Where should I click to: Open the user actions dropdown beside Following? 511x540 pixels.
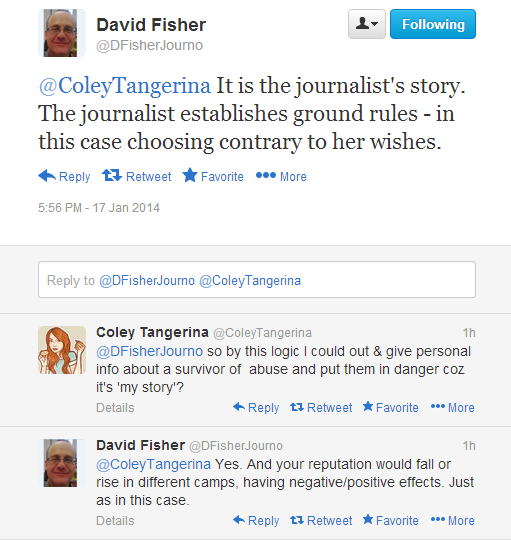click(367, 24)
